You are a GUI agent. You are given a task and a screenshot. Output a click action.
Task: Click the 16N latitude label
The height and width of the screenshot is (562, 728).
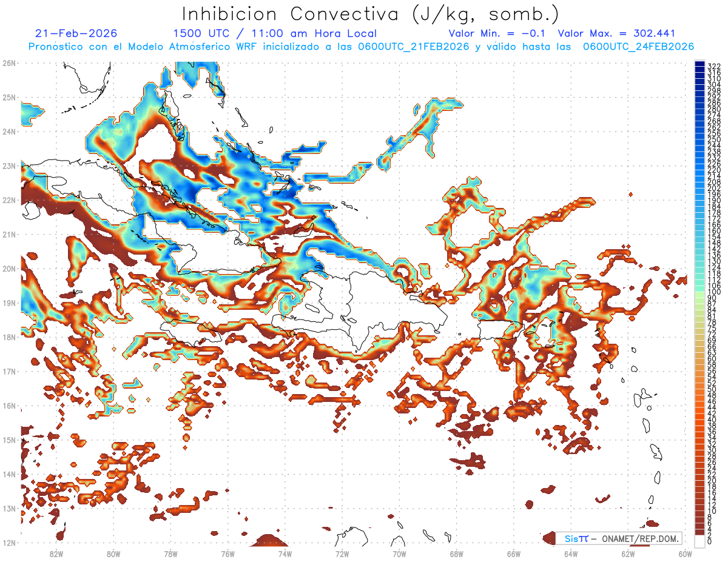[x=8, y=405]
